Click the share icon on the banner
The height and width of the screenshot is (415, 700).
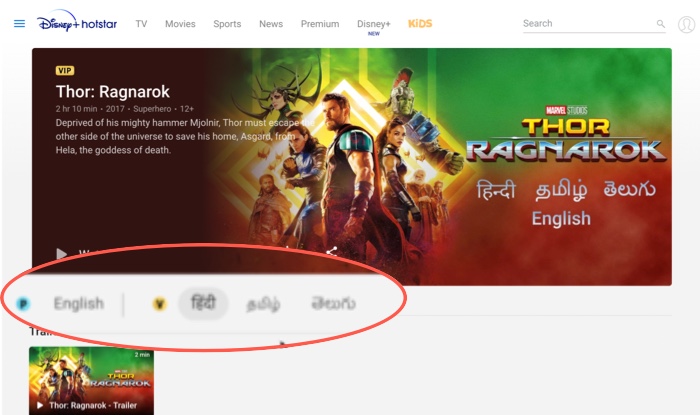click(x=332, y=252)
